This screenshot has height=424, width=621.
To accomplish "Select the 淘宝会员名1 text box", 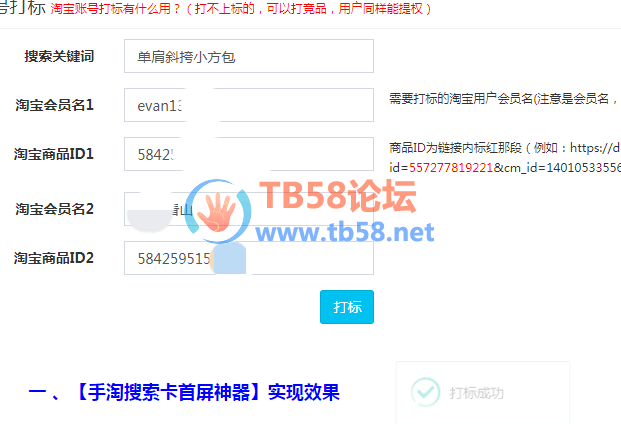I will click(249, 105).
